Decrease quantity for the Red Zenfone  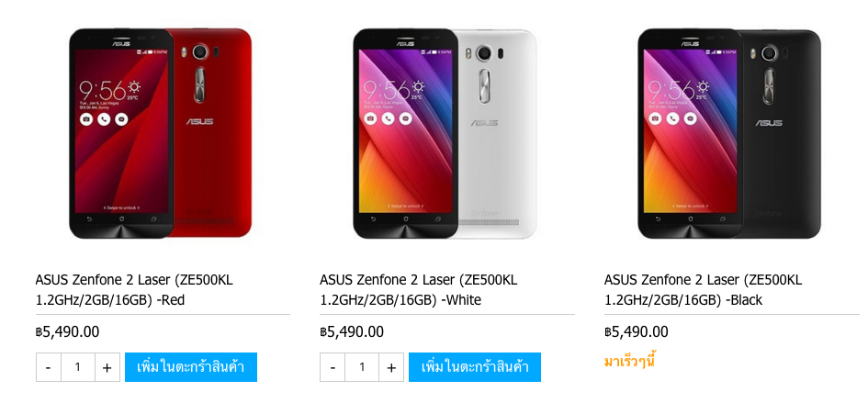pyautogui.click(x=49, y=367)
